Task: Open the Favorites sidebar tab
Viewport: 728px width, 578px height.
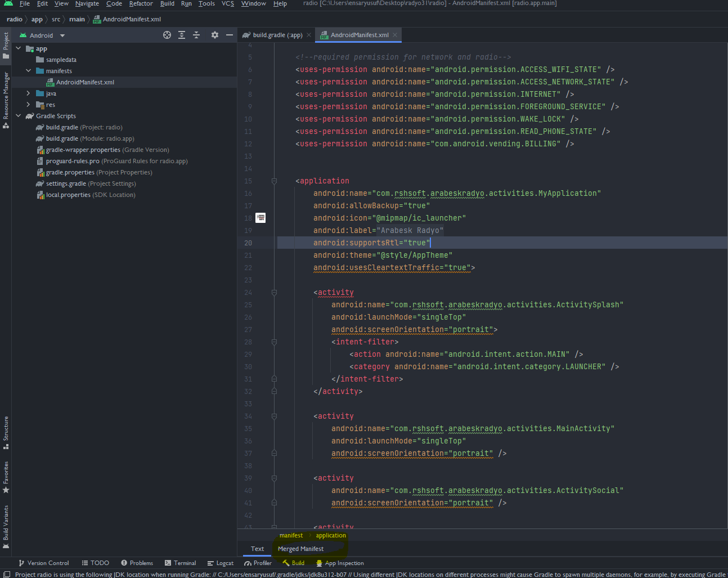Action: click(6, 477)
